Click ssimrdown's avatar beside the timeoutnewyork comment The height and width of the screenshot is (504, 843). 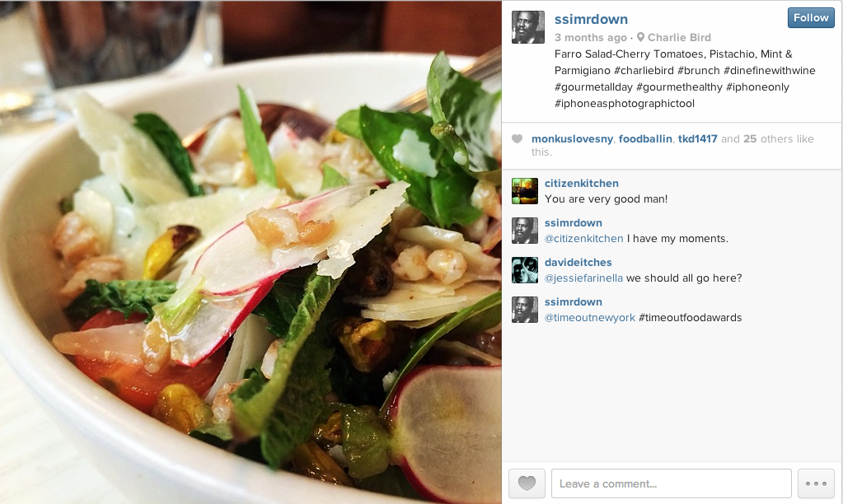[525, 310]
